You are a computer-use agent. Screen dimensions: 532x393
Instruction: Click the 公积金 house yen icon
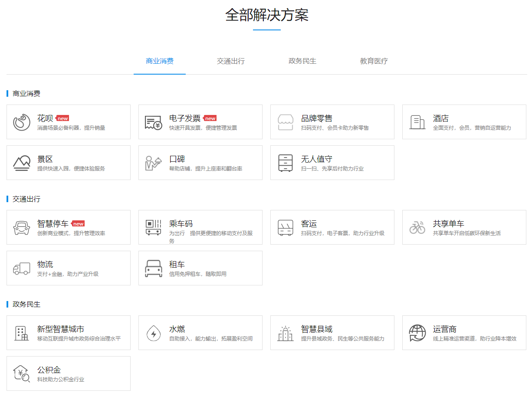click(22, 374)
